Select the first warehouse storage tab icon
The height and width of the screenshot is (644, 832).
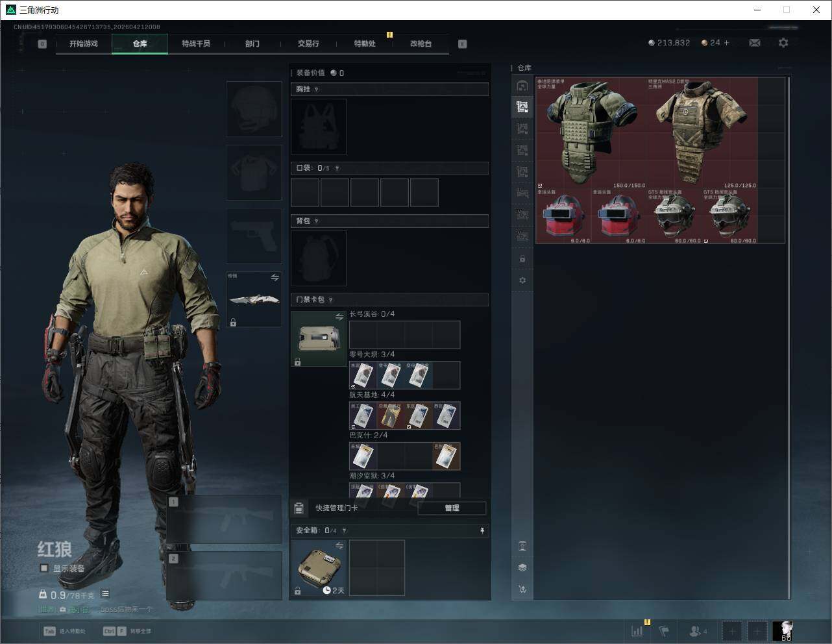click(522, 86)
